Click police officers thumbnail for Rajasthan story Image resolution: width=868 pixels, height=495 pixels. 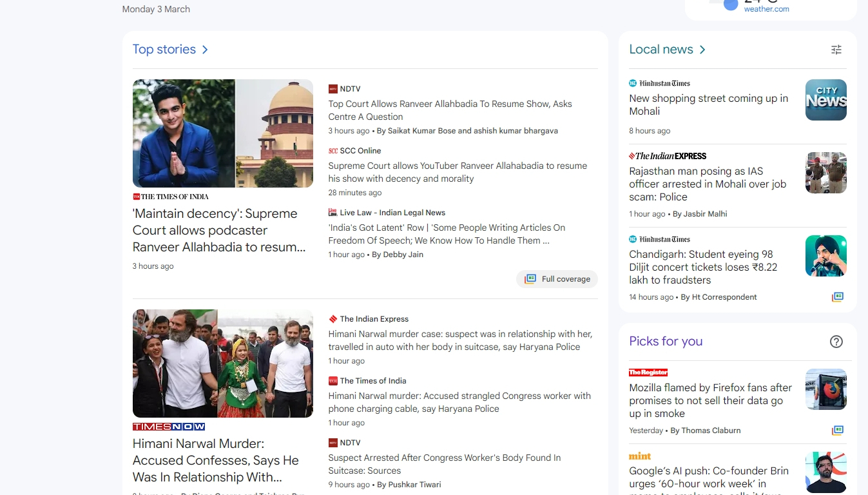tap(826, 173)
